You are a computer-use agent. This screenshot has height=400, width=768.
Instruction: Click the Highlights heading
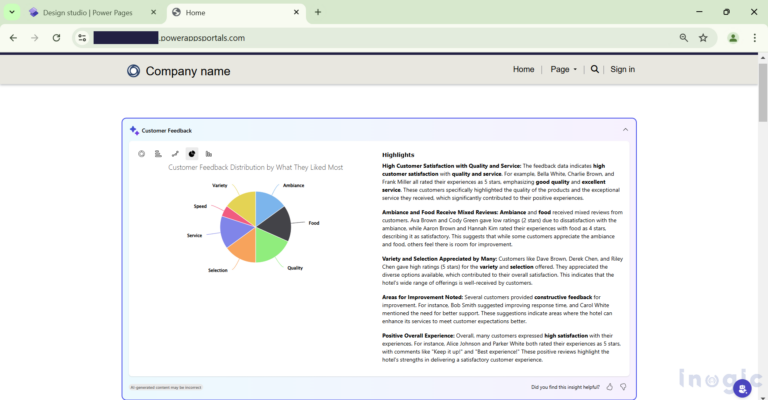pyautogui.click(x=398, y=155)
